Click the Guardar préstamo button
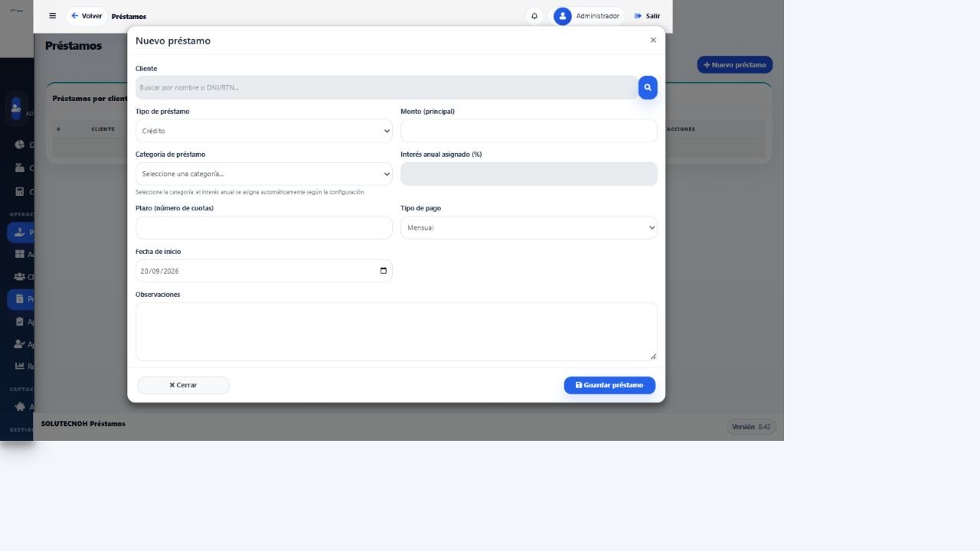Screen dimensions: 980x551 click(x=609, y=386)
